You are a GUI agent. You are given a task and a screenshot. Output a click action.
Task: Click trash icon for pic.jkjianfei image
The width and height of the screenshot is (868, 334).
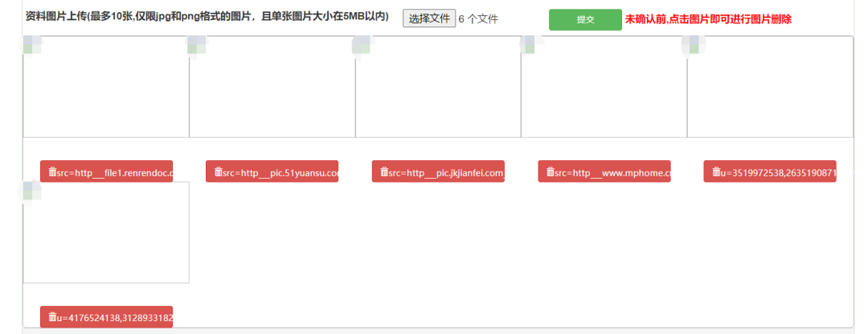point(384,172)
